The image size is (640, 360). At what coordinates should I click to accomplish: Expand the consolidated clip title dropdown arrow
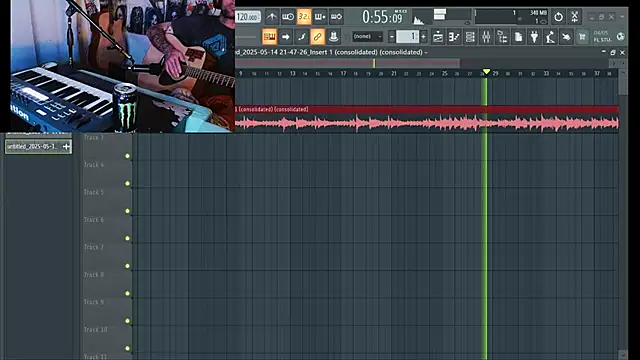click(x=426, y=53)
